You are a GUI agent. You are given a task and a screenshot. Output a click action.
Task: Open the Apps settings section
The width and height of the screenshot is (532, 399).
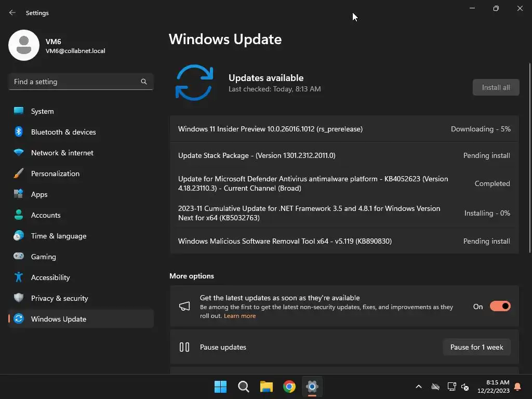coord(81,194)
